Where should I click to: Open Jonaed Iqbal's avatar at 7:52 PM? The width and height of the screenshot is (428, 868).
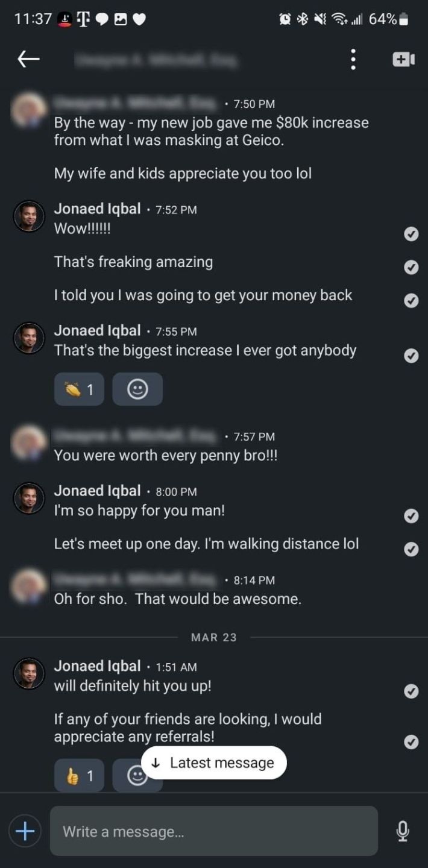(29, 216)
